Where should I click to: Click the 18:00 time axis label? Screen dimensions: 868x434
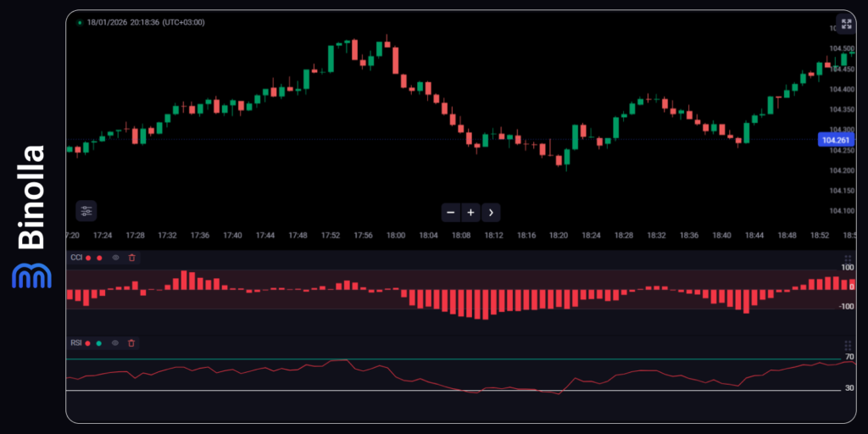click(x=396, y=236)
